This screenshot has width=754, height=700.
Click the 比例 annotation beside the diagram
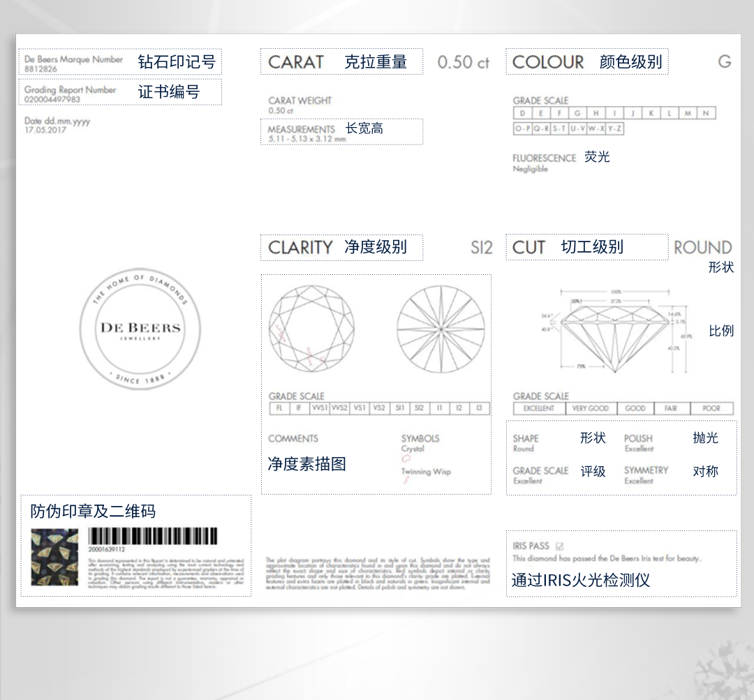(720, 331)
